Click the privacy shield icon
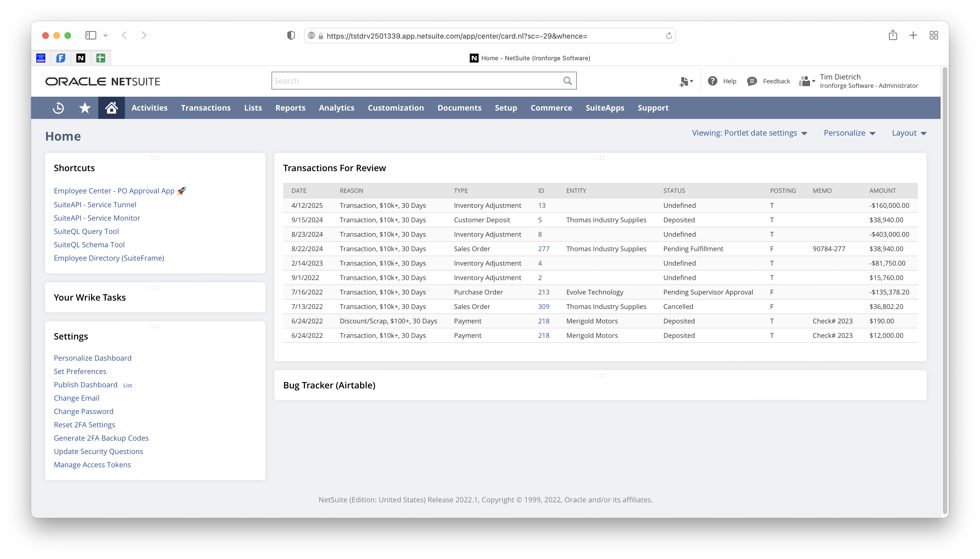The image size is (980, 559). click(291, 36)
